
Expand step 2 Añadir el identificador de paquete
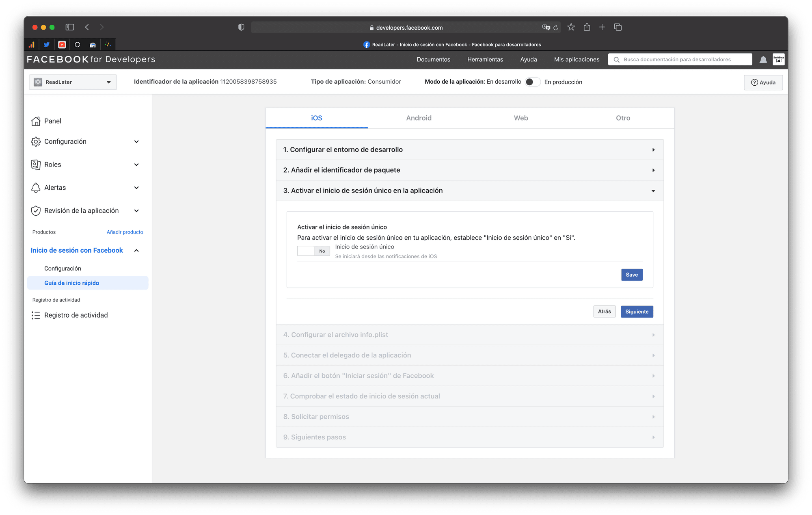(x=470, y=170)
